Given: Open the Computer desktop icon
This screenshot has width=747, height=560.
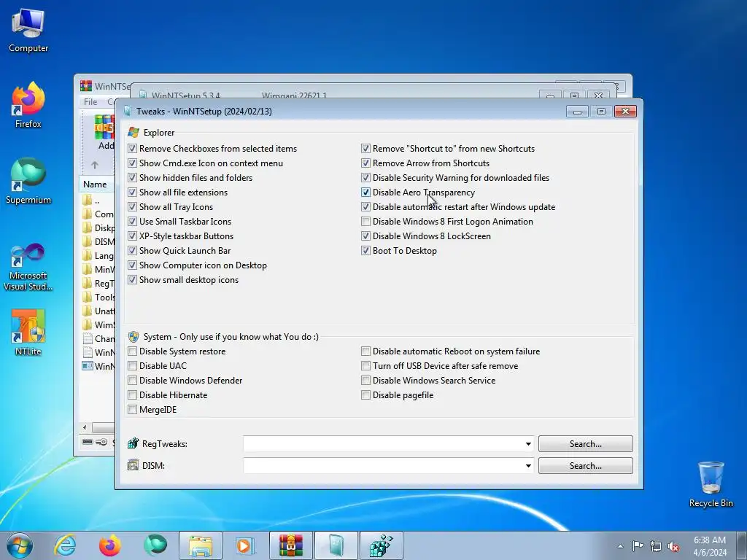Looking at the screenshot, I should (x=28, y=31).
